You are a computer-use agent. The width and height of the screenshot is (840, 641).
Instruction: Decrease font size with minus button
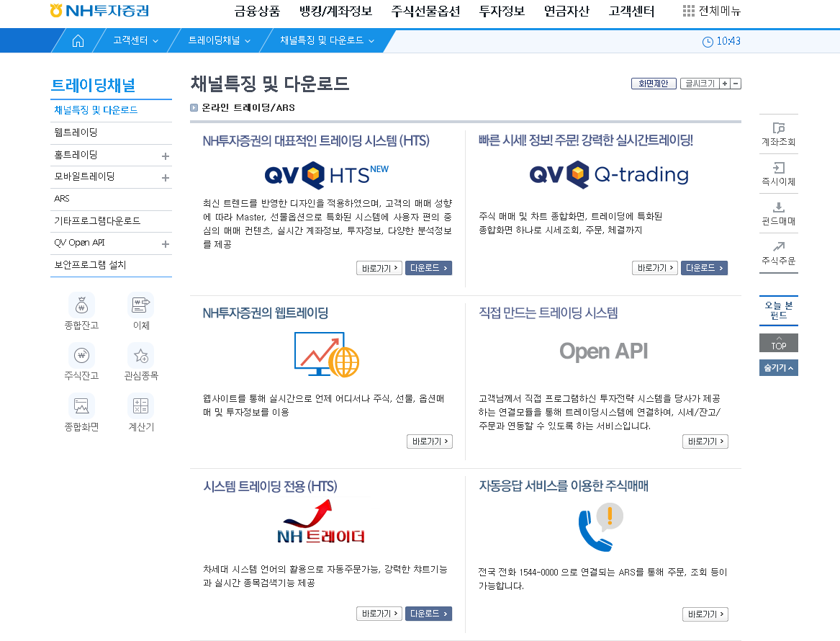(736, 84)
